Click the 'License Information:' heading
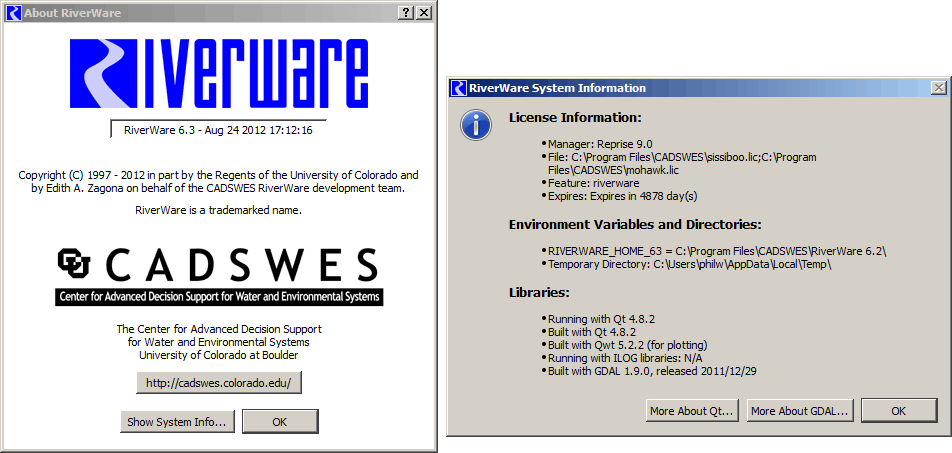 coord(575,117)
